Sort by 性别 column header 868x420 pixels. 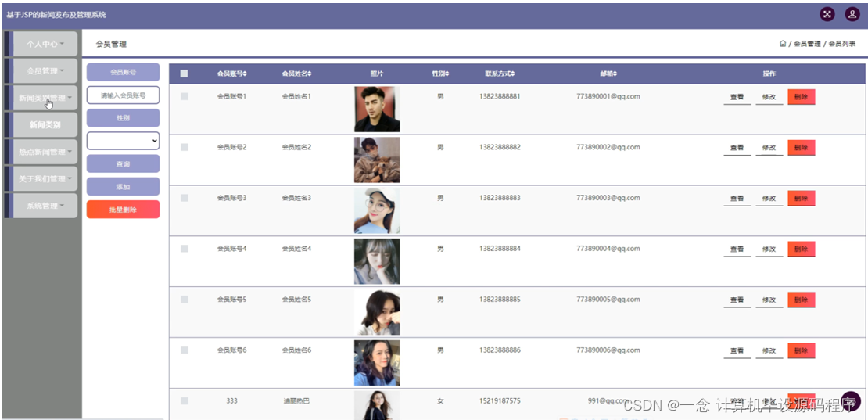pos(440,74)
